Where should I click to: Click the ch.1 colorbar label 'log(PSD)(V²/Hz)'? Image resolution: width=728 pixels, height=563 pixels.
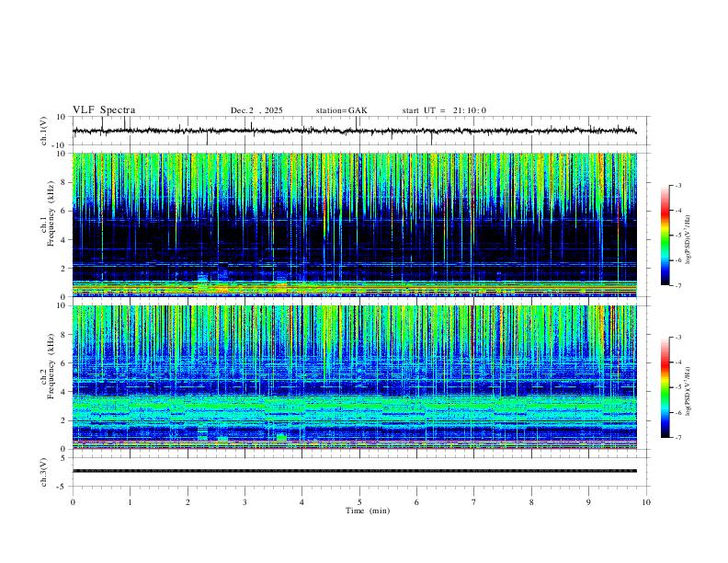[x=688, y=240]
